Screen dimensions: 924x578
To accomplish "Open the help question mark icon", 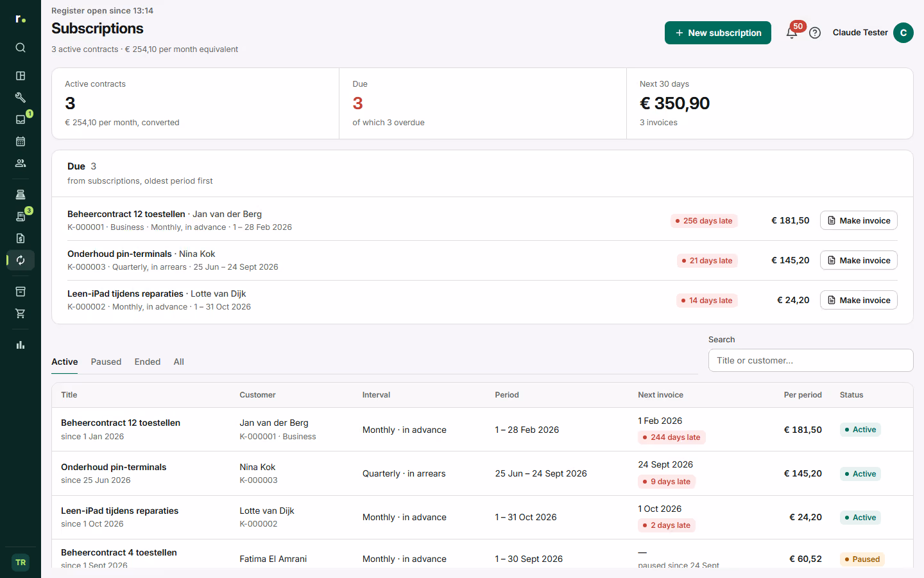I will 815,33.
